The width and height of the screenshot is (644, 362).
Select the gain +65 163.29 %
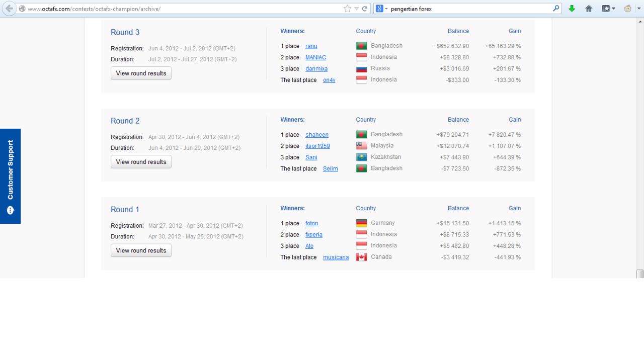coord(503,46)
